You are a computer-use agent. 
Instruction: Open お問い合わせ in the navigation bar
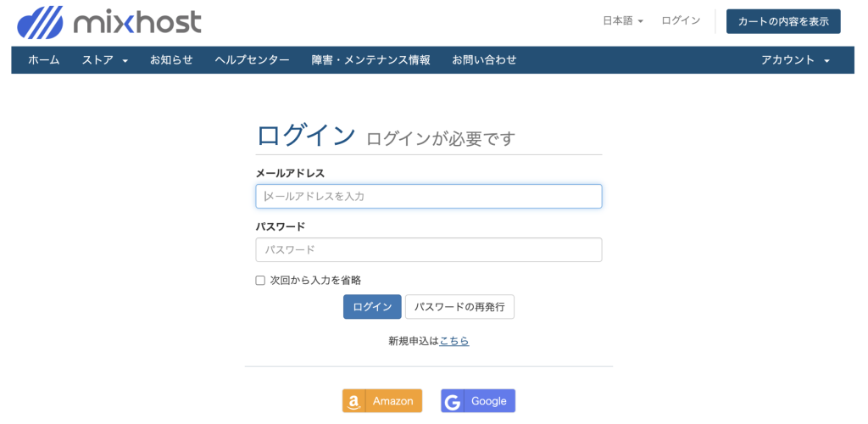coord(484,60)
